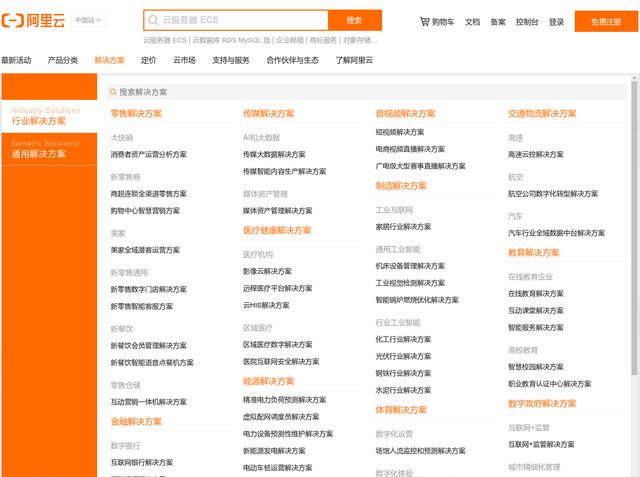
Task: Open 美家全域潜客运营方案
Action: pos(145,250)
